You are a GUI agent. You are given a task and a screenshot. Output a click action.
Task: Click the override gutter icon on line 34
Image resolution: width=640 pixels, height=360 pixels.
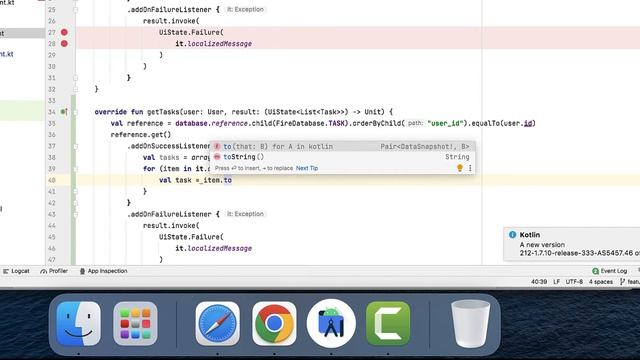pos(64,112)
